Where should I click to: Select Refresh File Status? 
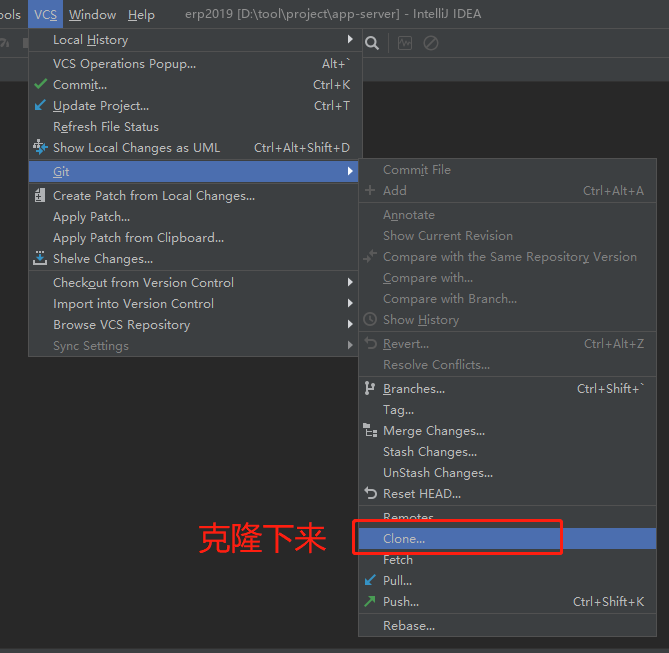click(x=195, y=126)
